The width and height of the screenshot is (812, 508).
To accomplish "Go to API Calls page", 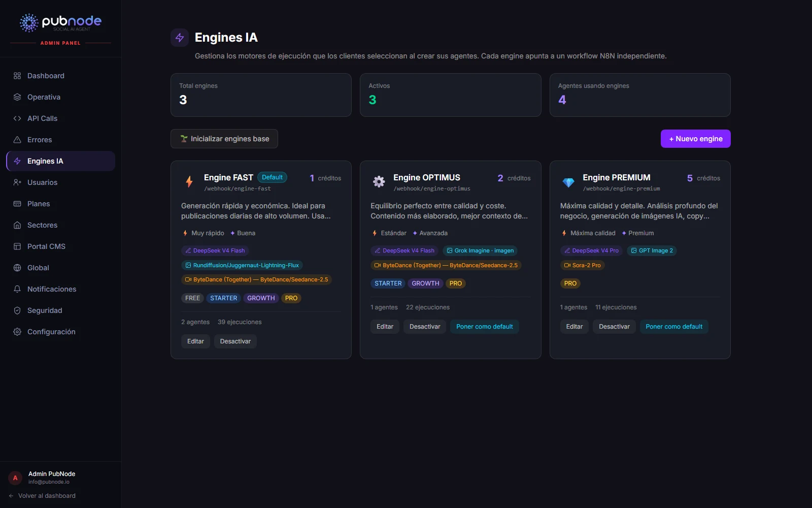I will click(x=61, y=118).
